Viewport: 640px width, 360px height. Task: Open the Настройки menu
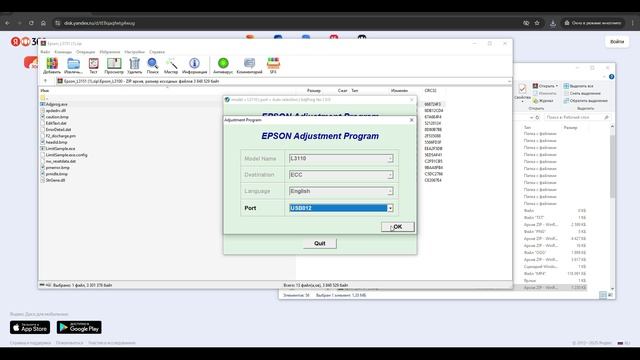pos(135,52)
